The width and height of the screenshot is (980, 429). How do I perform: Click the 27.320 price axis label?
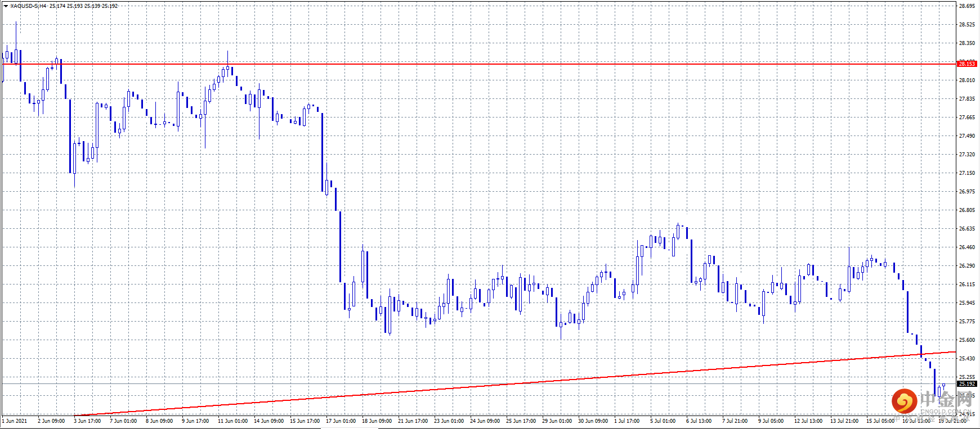point(967,155)
